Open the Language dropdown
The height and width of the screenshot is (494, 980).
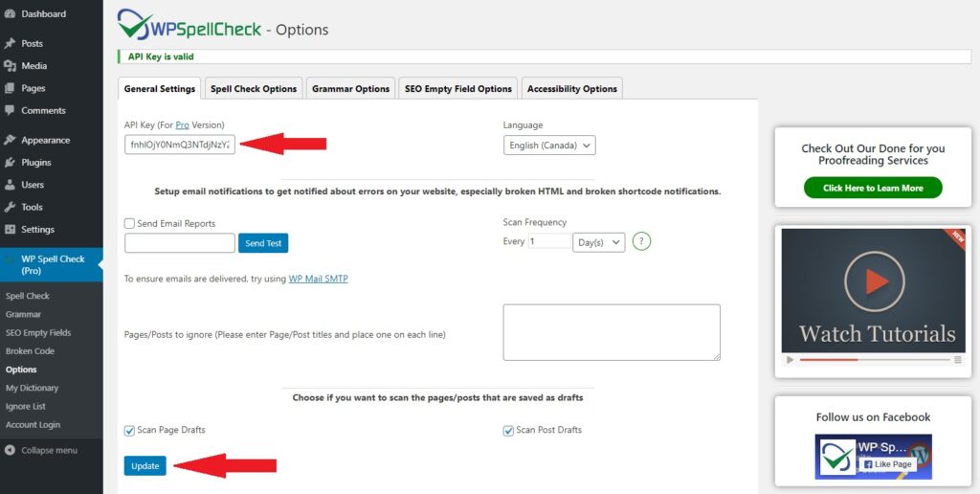coord(549,146)
